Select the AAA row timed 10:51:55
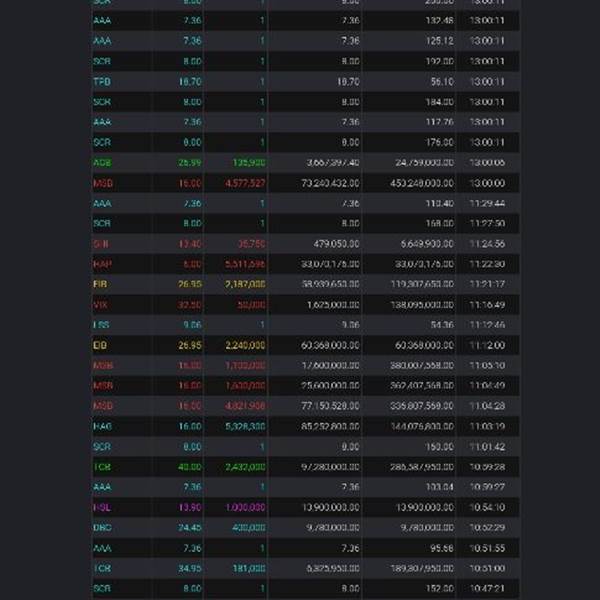Screen dimensions: 600x600 pyautogui.click(x=306, y=548)
